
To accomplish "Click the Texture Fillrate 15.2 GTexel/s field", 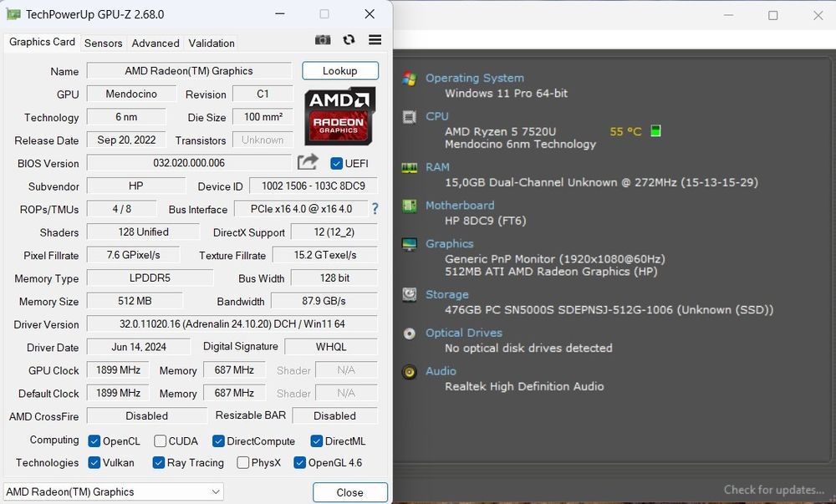I will [325, 255].
